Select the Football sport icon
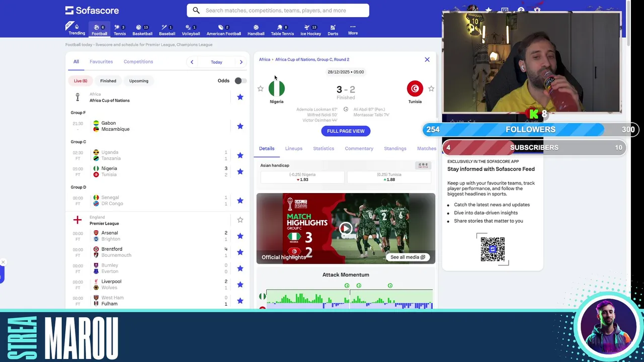Viewport: 644px width, 362px height. pyautogui.click(x=99, y=30)
